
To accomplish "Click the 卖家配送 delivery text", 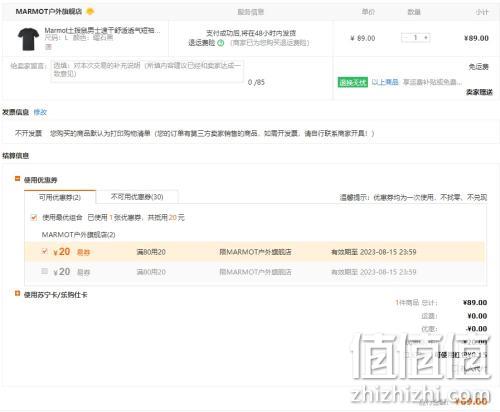I will click(479, 92).
